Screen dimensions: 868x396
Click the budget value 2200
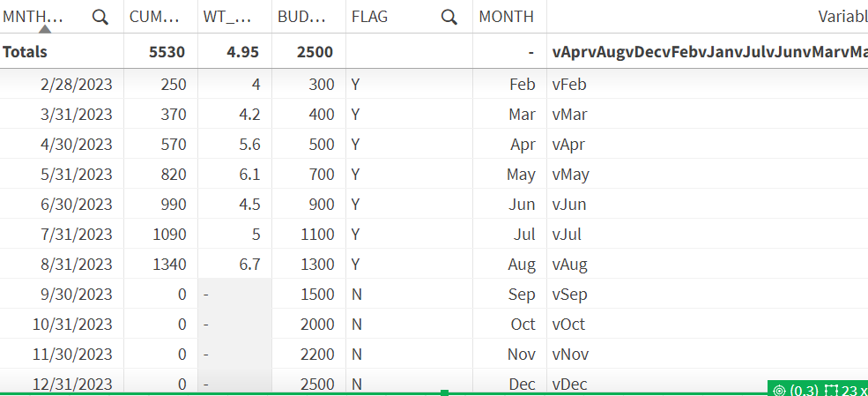pyautogui.click(x=315, y=354)
